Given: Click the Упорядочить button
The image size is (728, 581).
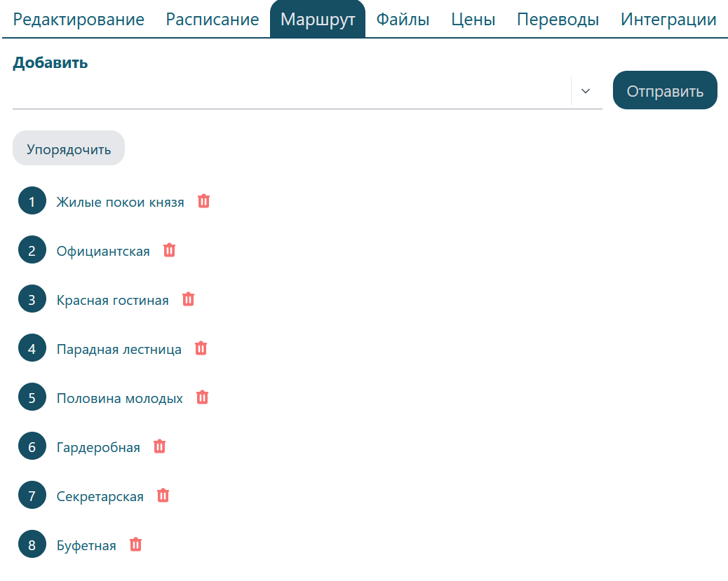Looking at the screenshot, I should pyautogui.click(x=69, y=149).
